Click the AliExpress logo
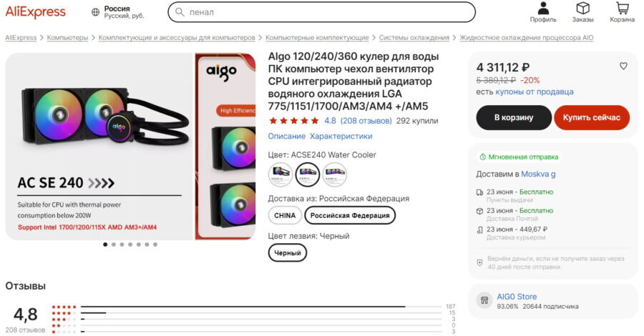 pos(35,12)
